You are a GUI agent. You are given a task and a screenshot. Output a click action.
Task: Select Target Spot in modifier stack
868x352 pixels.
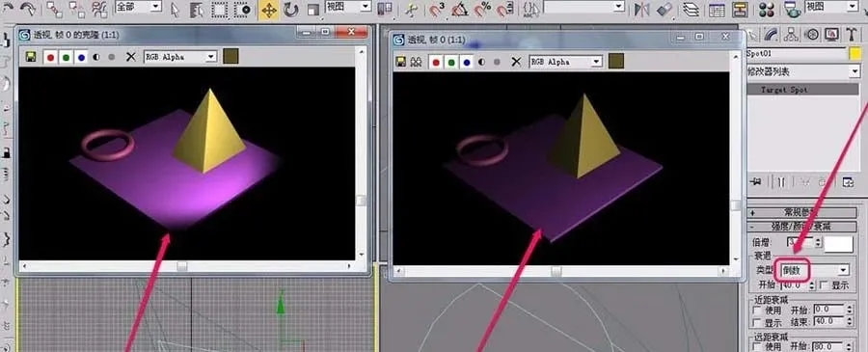802,90
